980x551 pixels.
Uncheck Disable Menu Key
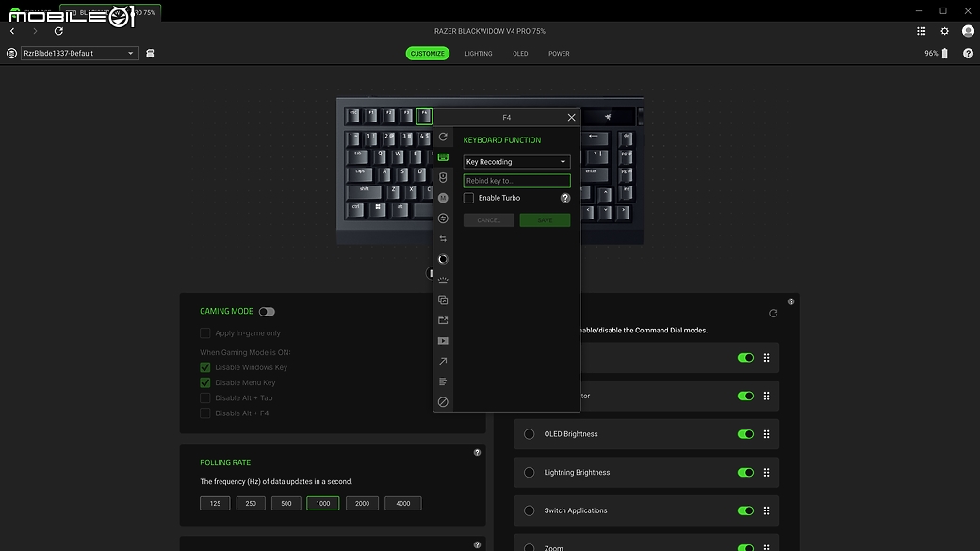point(205,382)
